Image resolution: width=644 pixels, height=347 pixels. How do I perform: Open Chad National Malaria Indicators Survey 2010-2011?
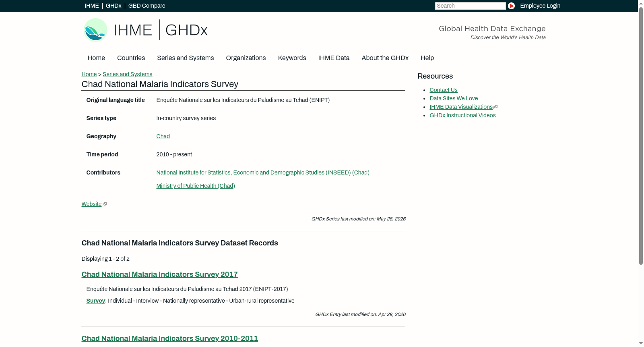[x=169, y=339]
